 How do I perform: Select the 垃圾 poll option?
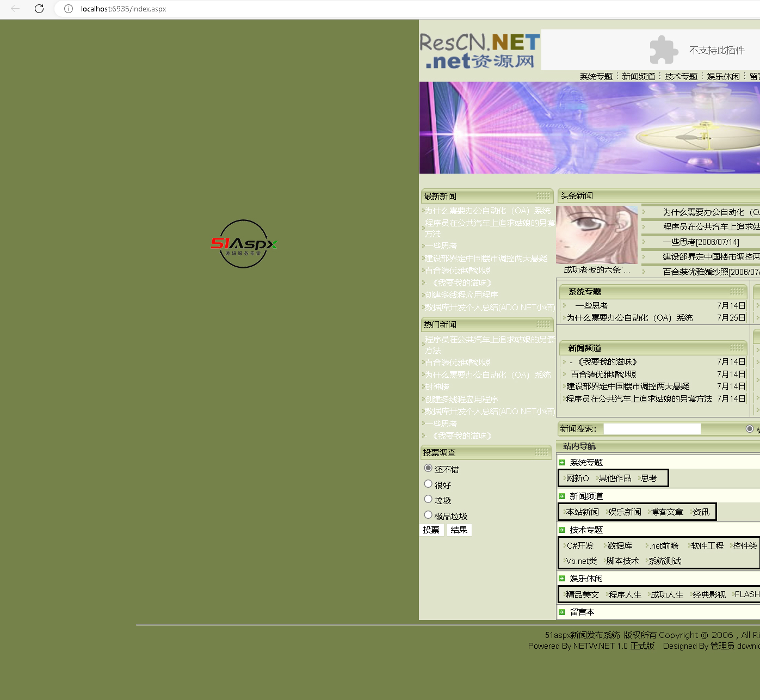pyautogui.click(x=428, y=499)
